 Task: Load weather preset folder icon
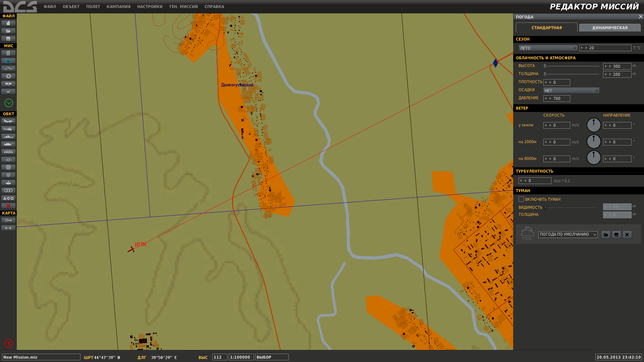(606, 235)
